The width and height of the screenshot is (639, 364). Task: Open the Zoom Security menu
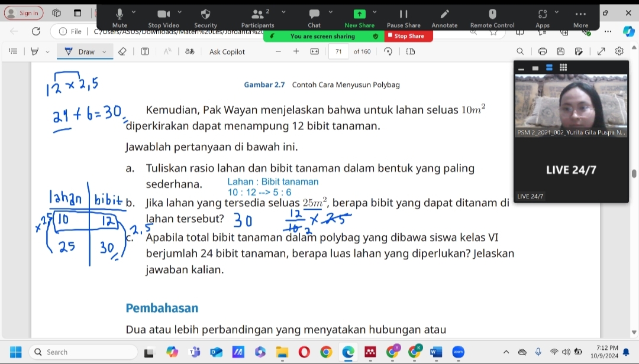[x=205, y=18]
